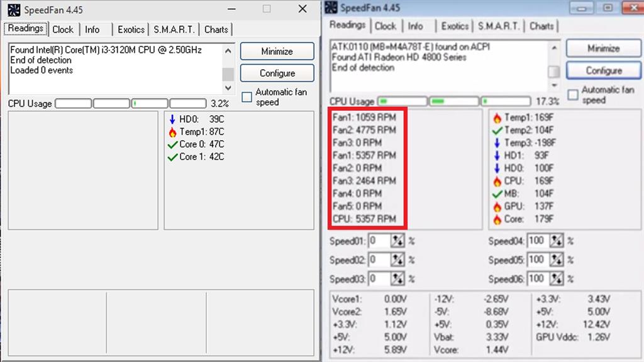Click the third CPU usage bar in left window
The height and width of the screenshot is (362, 644).
150,104
